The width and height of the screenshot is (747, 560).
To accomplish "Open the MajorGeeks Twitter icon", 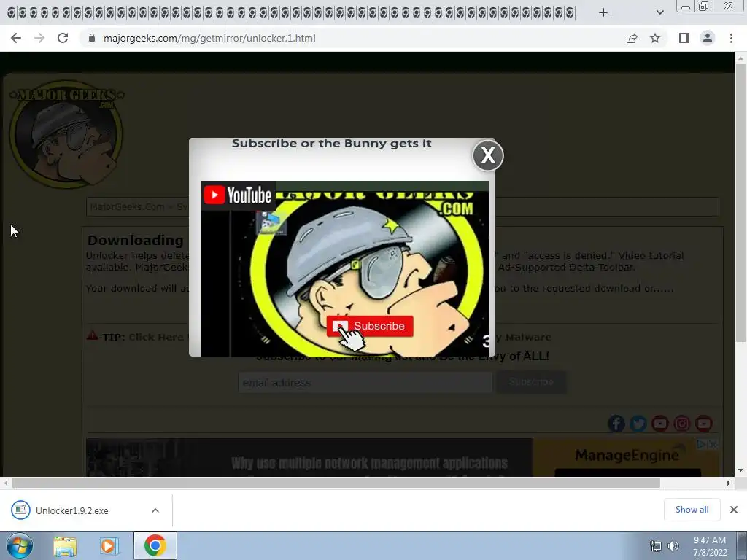I will (x=638, y=424).
